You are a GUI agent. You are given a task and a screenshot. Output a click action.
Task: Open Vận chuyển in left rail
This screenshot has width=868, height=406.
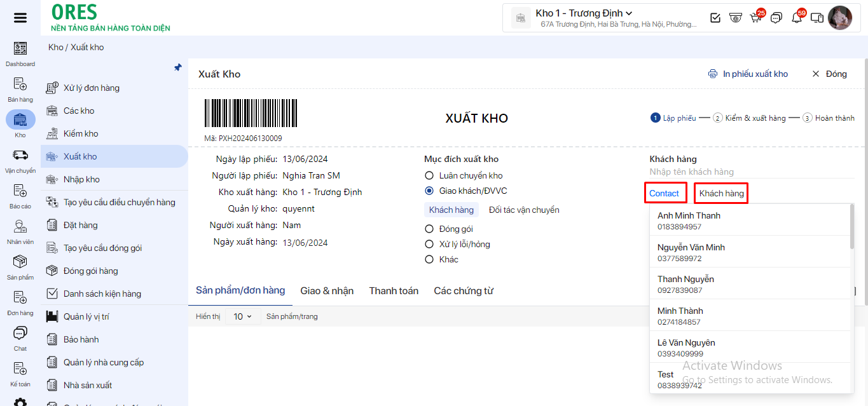click(20, 160)
